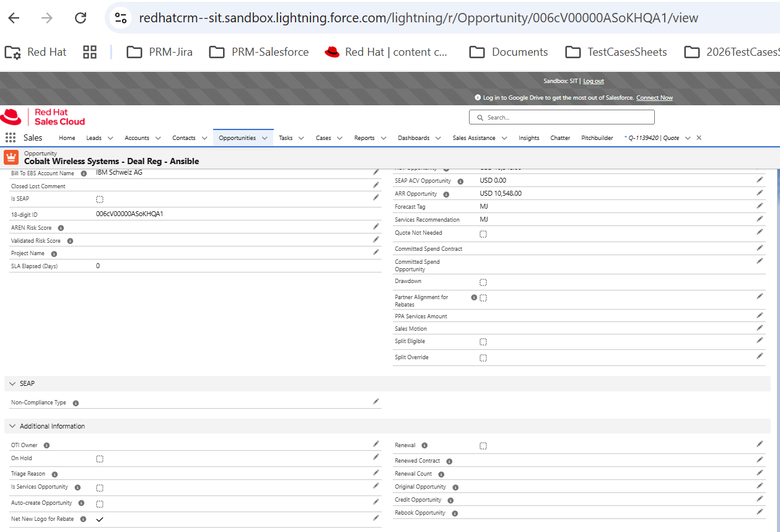
Task: Open the TestCasesSheets bookmark folder
Action: 616,52
